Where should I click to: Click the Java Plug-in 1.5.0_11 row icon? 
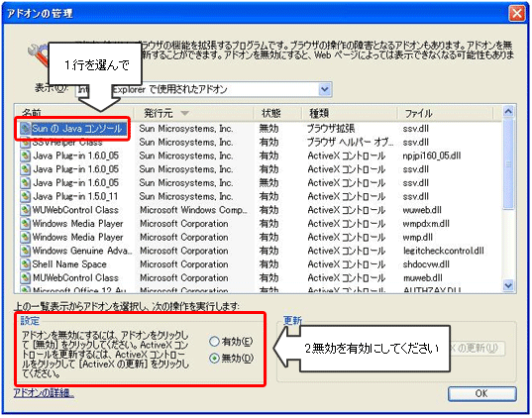pos(25,196)
